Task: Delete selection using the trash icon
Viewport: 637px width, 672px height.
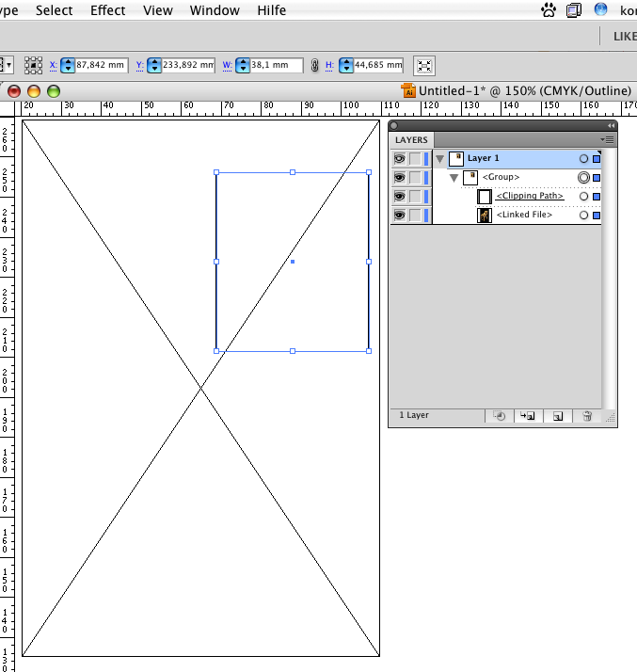Action: (x=587, y=415)
